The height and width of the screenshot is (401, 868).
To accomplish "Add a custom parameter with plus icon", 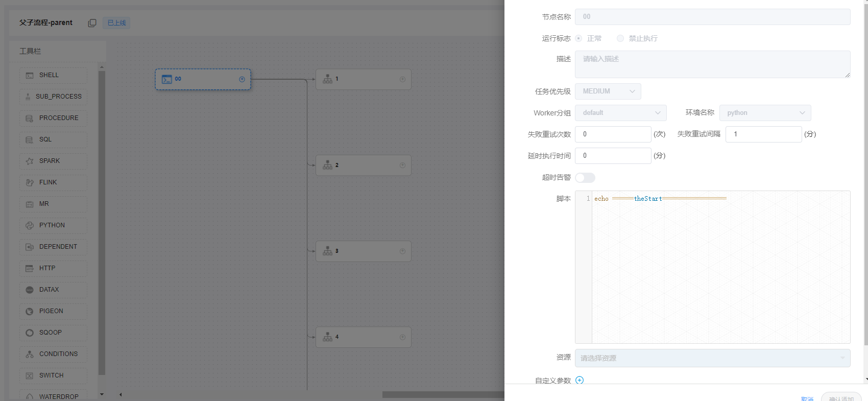I will [x=580, y=380].
